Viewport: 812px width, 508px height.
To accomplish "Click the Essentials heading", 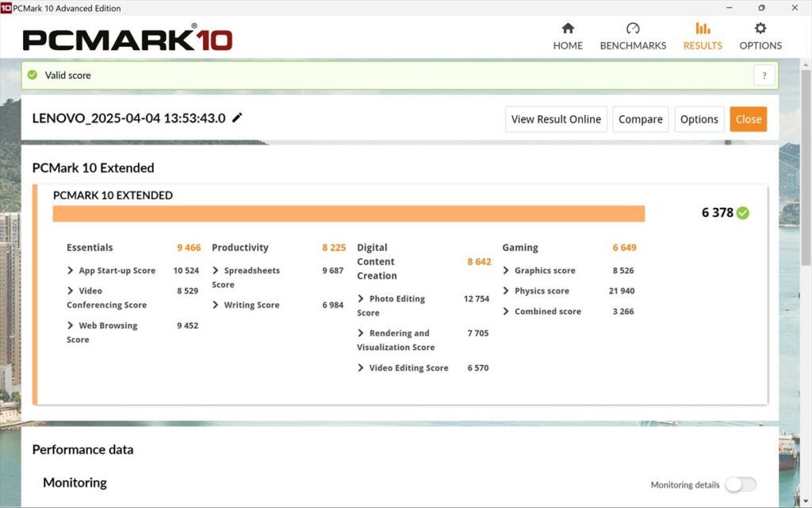I will 90,248.
